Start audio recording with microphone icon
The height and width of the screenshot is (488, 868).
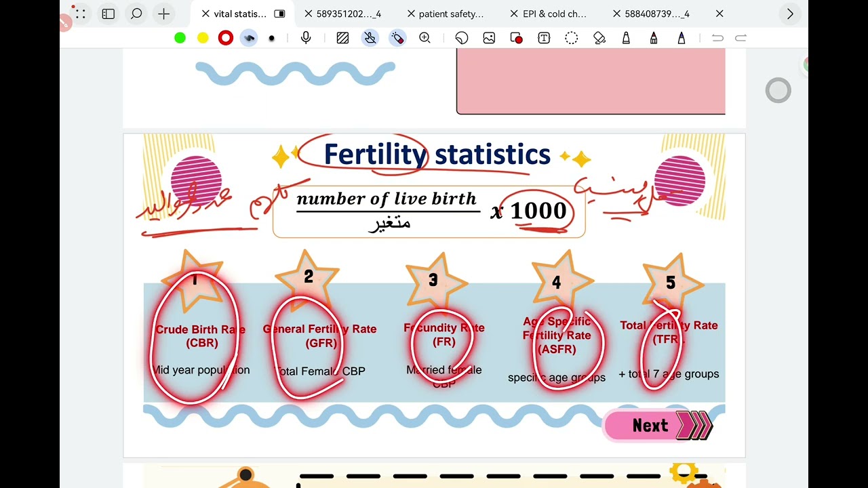click(x=306, y=38)
